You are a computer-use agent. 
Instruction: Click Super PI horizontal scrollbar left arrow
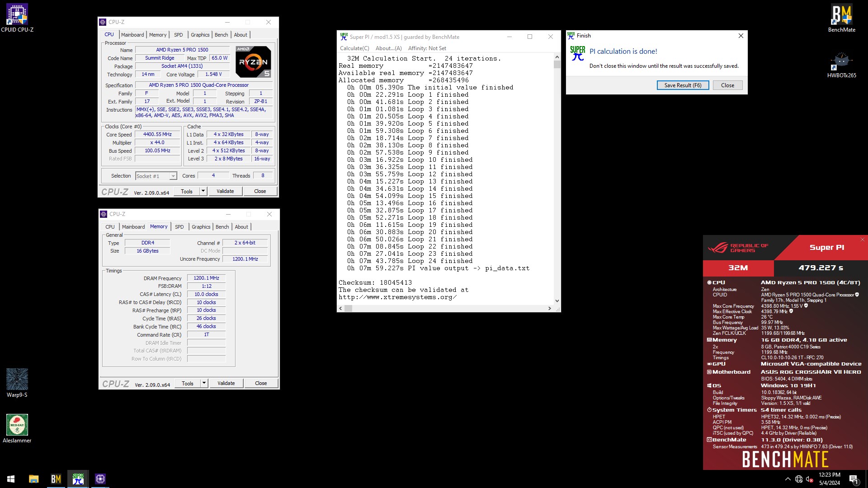(340, 309)
